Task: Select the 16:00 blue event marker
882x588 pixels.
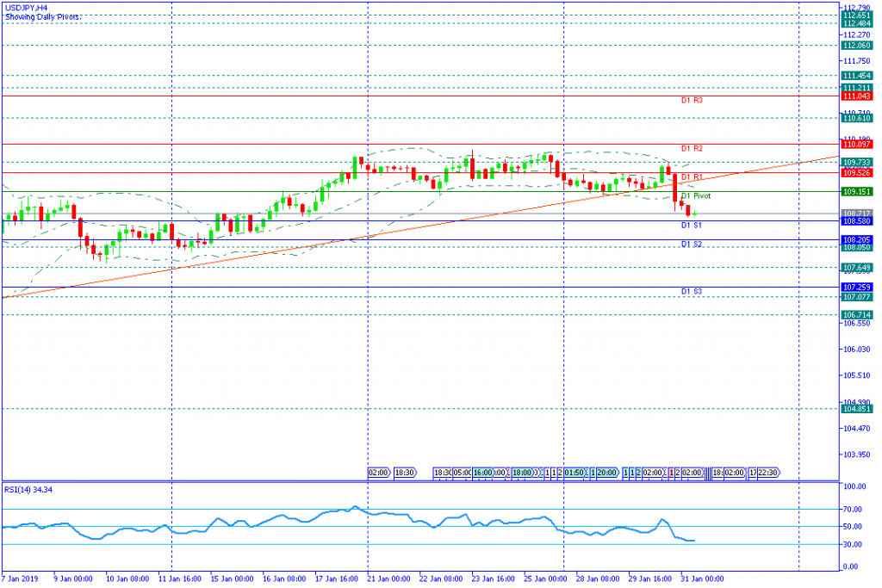Action: [x=482, y=473]
